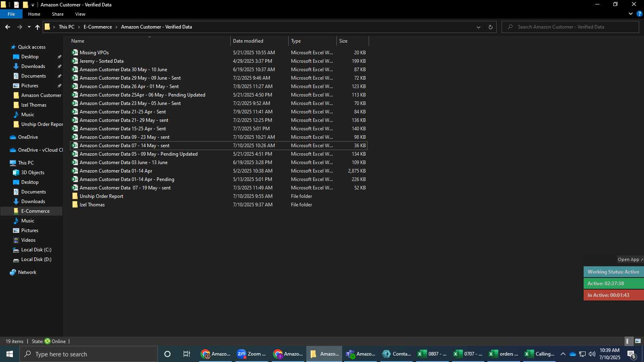Click the Back navigation arrow
644x362 pixels.
(8, 27)
